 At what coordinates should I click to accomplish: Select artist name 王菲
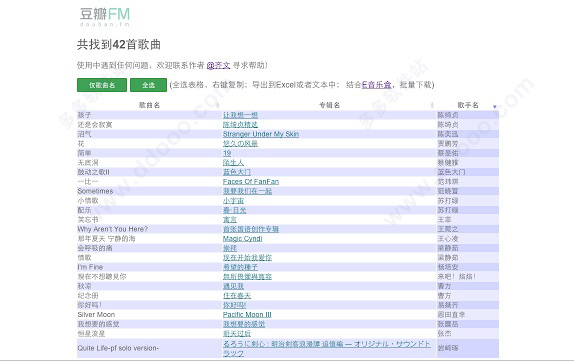pos(444,220)
